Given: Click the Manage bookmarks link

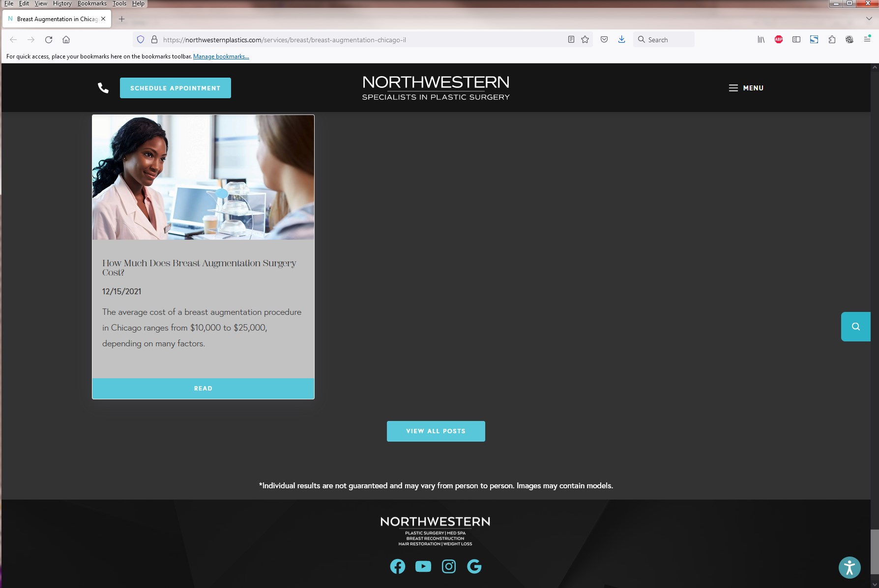Looking at the screenshot, I should tap(221, 56).
